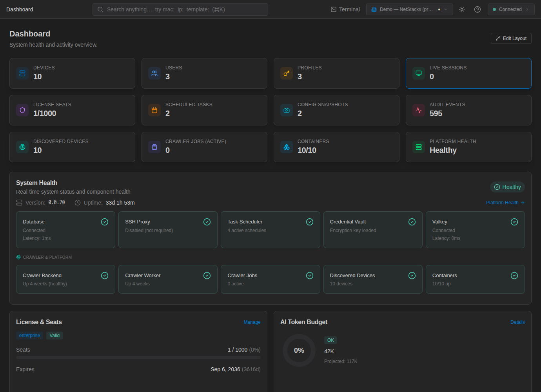Click the Discovered Devices 10 devices card
The width and height of the screenshot is (541, 392).
point(373,279)
